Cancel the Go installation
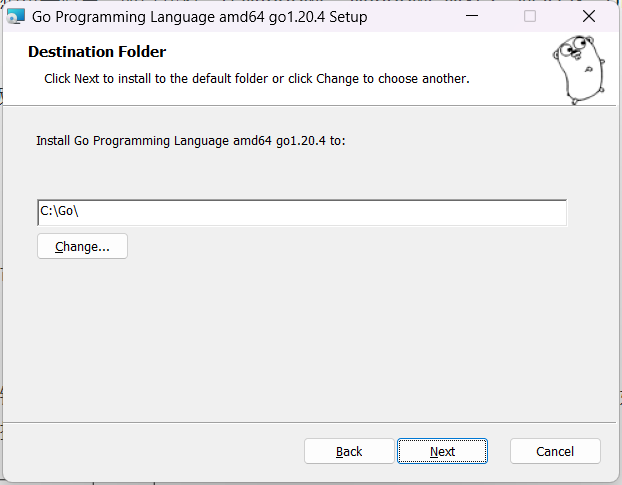The height and width of the screenshot is (485, 622). [555, 451]
